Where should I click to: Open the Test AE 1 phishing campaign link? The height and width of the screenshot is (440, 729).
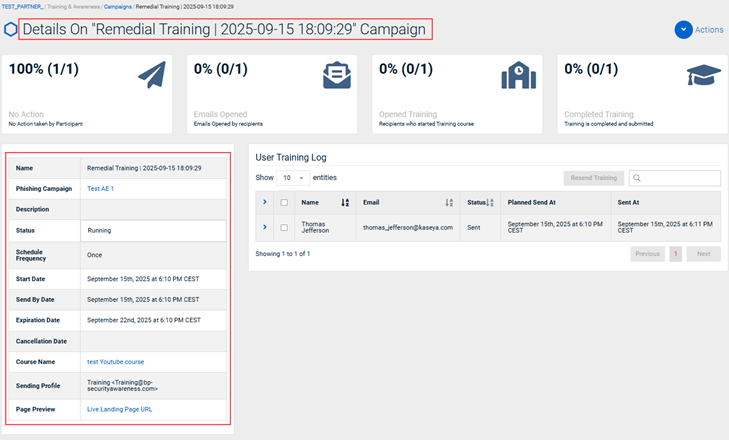(100, 188)
